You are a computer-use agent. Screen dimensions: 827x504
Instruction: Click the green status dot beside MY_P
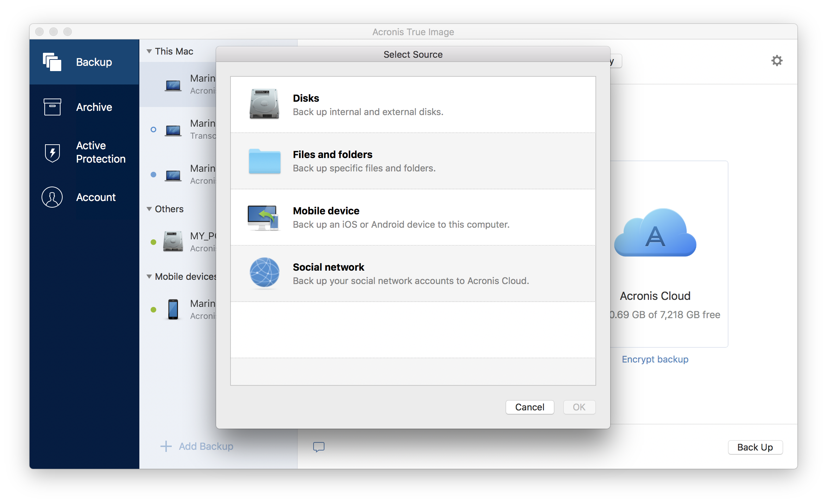(x=153, y=242)
